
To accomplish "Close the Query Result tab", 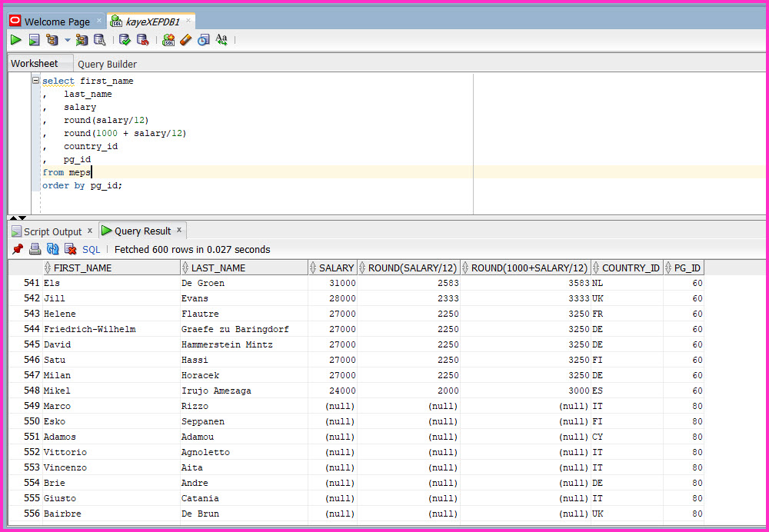I will (x=179, y=230).
